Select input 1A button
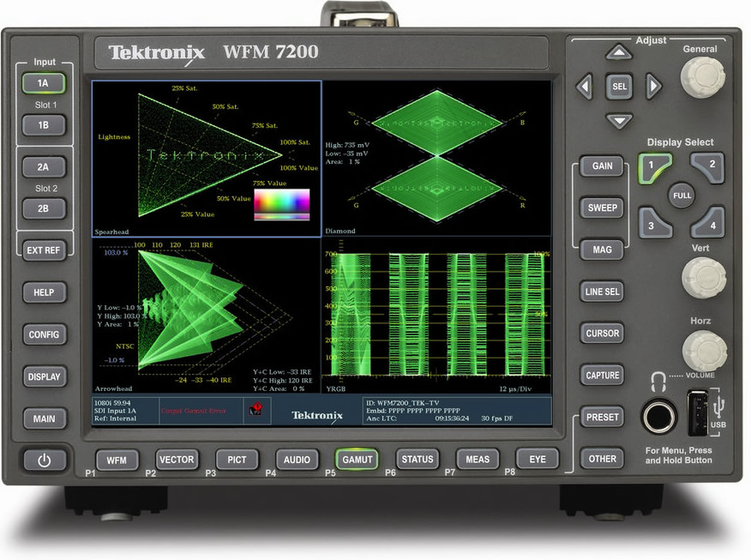 tap(43, 83)
